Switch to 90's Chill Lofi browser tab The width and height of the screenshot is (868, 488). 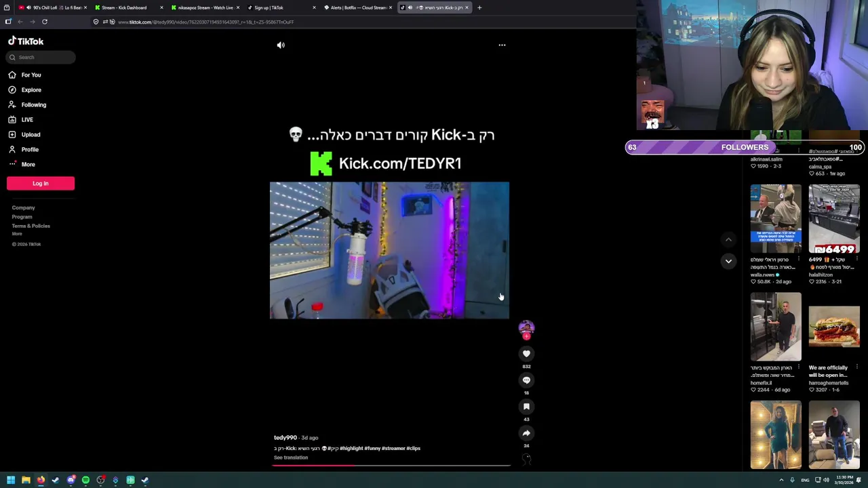click(51, 7)
